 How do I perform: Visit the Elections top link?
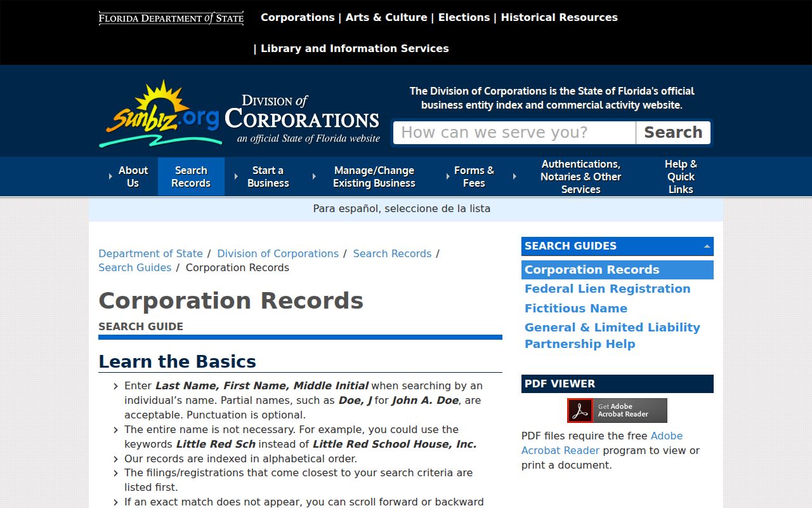464,17
